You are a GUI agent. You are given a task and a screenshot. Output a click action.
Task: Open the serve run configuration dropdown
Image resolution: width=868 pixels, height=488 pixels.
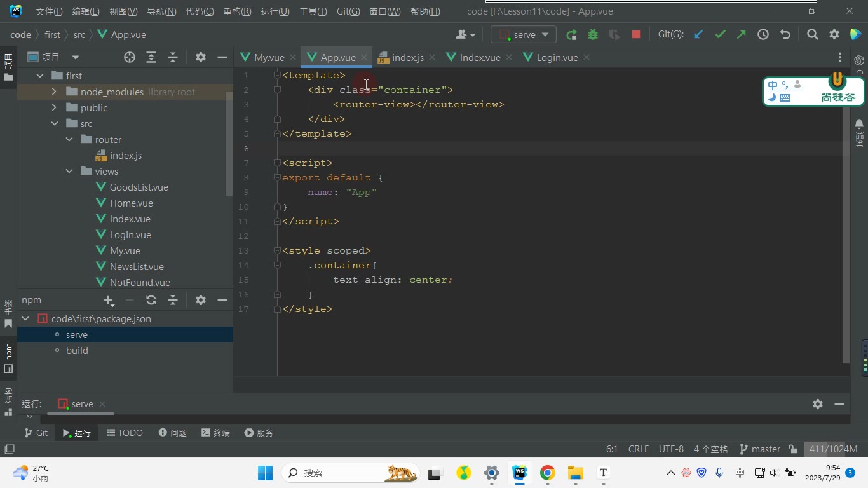coord(524,34)
